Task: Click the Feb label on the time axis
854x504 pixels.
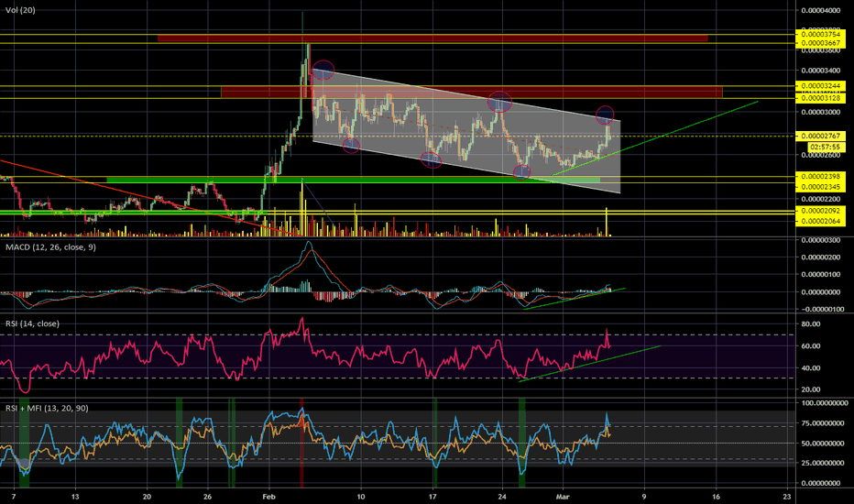Action: tap(269, 497)
